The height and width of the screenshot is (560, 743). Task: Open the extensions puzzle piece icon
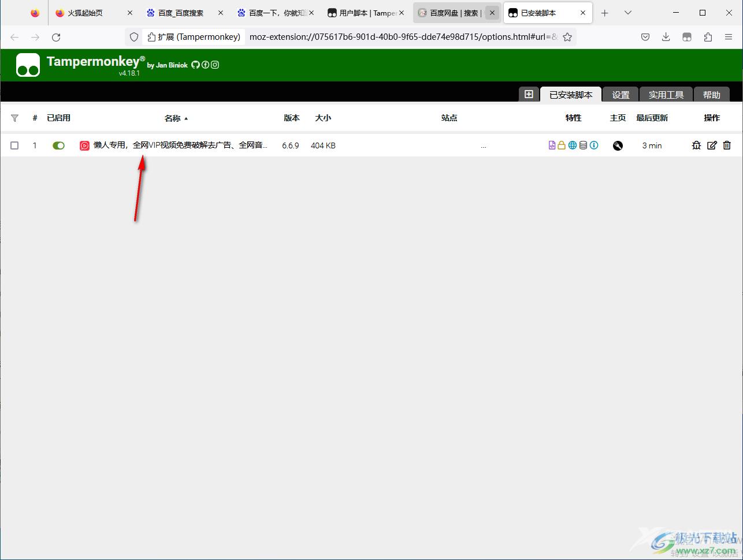click(708, 37)
